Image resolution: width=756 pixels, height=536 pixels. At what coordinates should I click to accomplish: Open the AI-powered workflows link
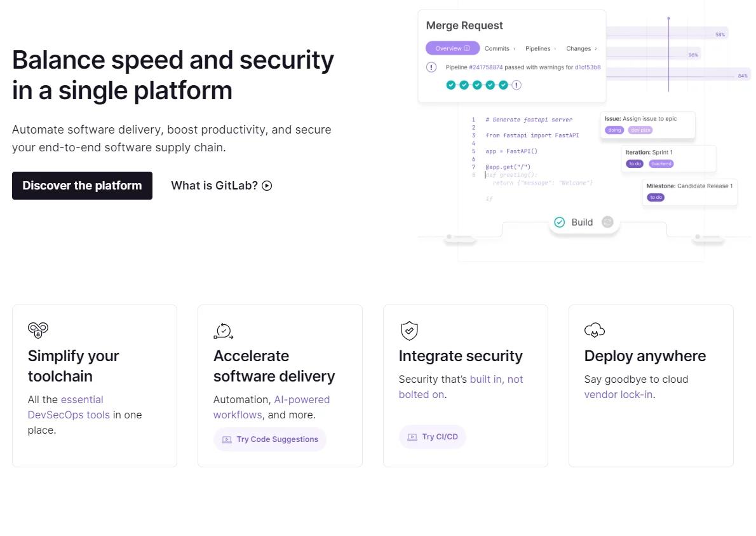pos(271,407)
